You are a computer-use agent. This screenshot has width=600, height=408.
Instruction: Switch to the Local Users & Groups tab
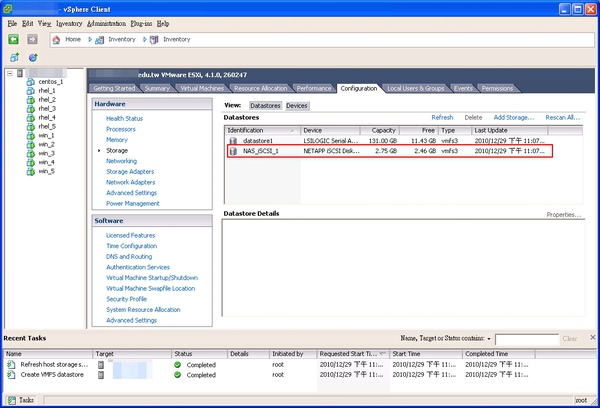click(416, 88)
